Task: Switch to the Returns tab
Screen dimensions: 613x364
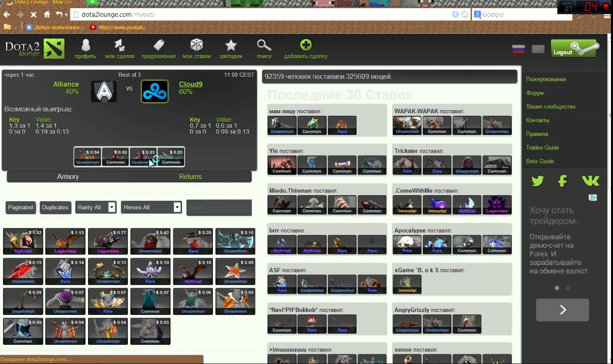Action: click(x=190, y=176)
